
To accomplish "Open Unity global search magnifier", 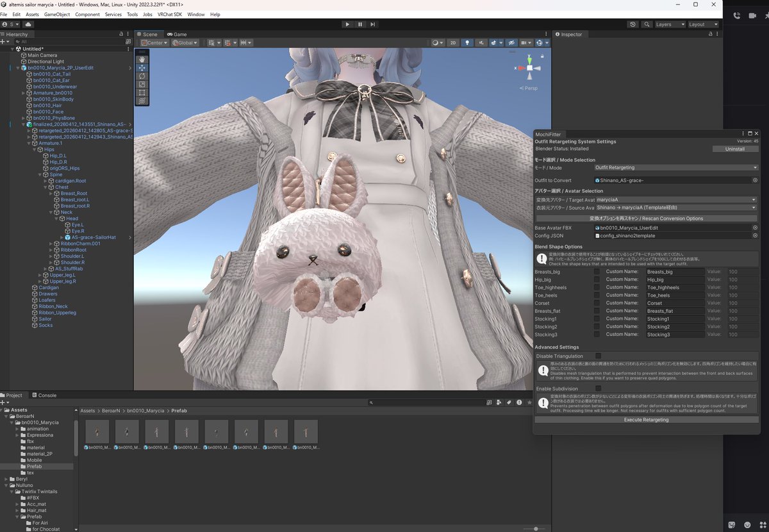I will (x=646, y=24).
